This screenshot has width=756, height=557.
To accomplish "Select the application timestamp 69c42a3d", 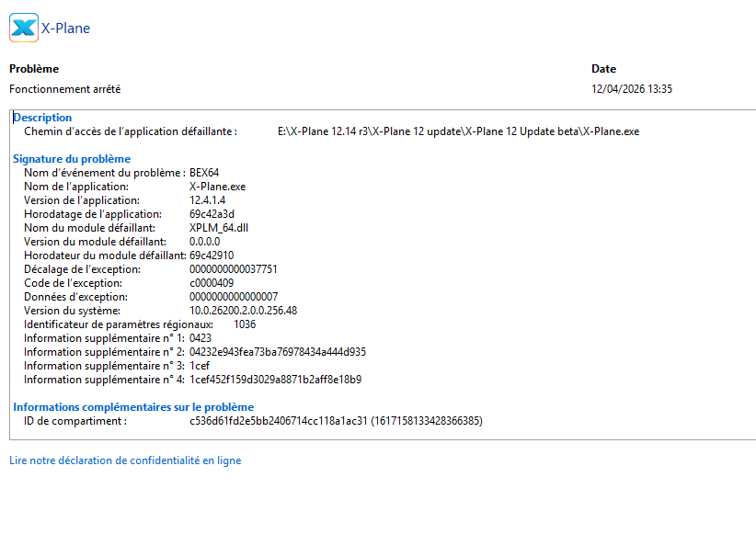I will [x=212, y=214].
